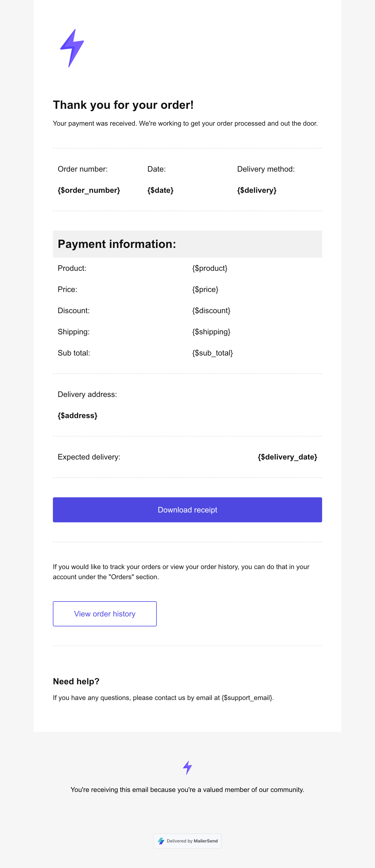Click the {$address} delivery placeholder
The height and width of the screenshot is (868, 375).
click(x=77, y=415)
